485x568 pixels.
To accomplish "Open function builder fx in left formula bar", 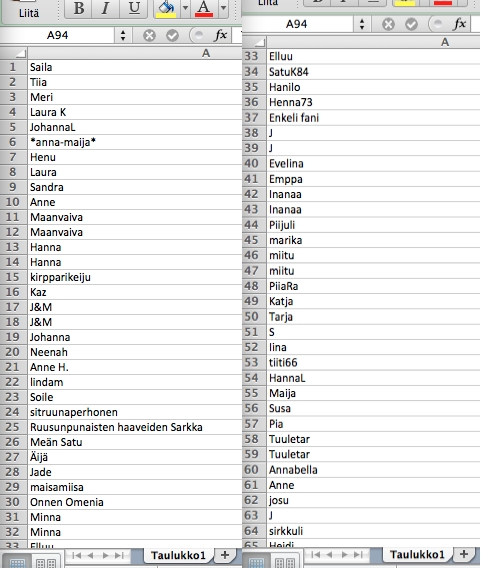I will click(220, 35).
